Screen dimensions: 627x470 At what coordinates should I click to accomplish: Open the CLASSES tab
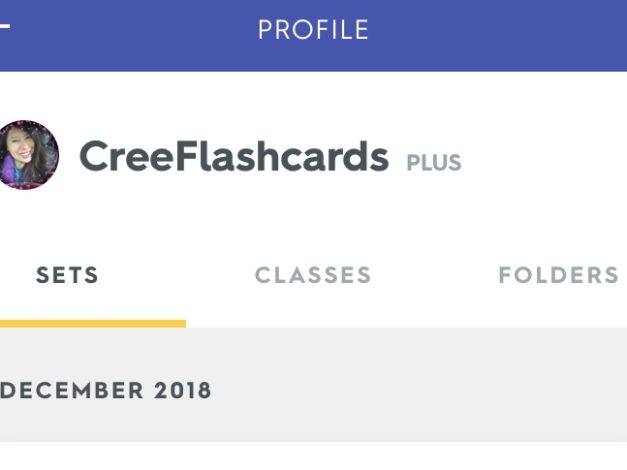click(x=313, y=276)
